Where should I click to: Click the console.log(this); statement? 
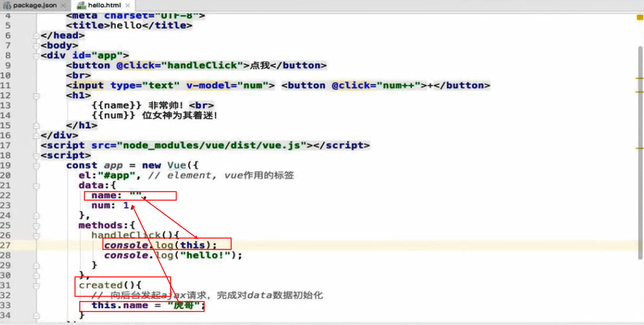pyautogui.click(x=160, y=245)
